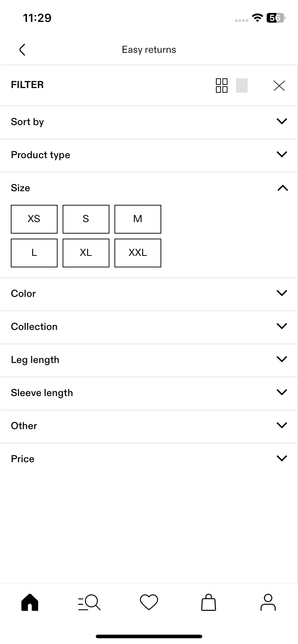
Task: Select size M
Action: click(138, 219)
